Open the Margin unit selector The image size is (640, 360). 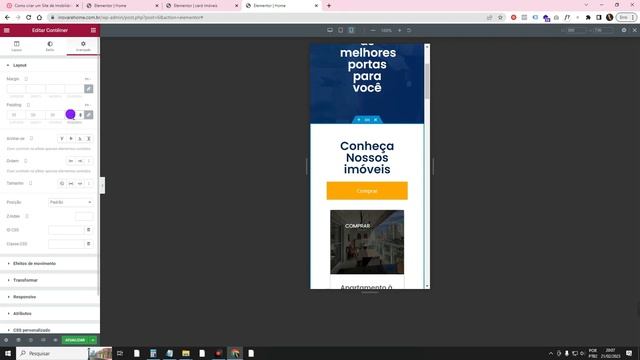tap(87, 79)
